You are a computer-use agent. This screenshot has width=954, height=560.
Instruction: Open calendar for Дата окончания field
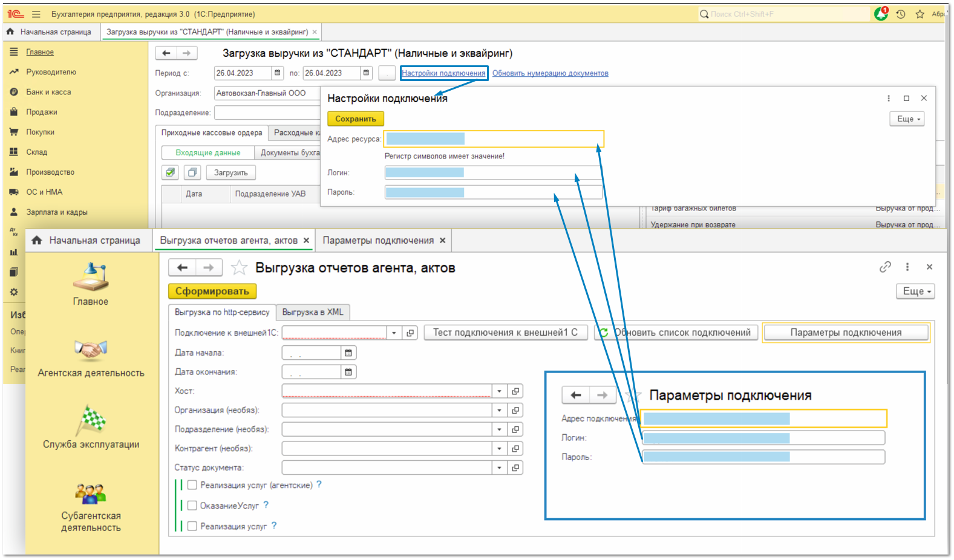(348, 372)
